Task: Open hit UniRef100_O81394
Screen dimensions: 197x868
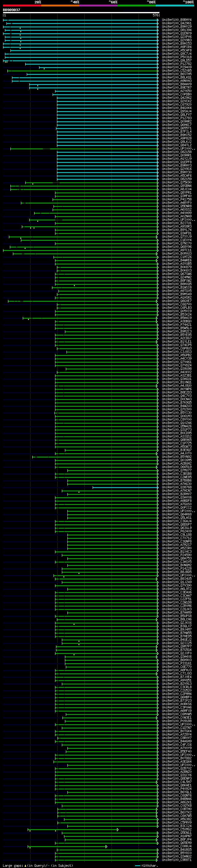Action: pyautogui.click(x=176, y=30)
